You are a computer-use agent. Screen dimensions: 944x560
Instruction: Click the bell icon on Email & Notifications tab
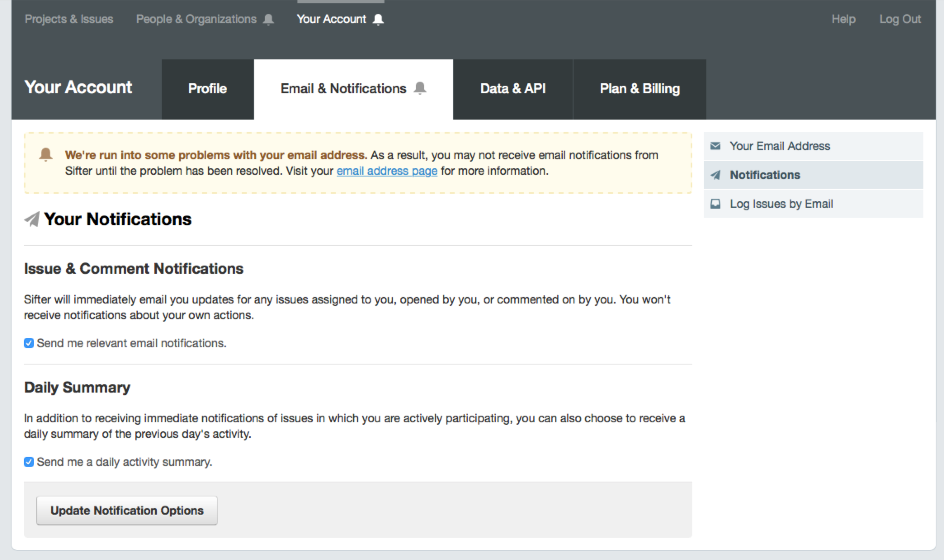(420, 88)
